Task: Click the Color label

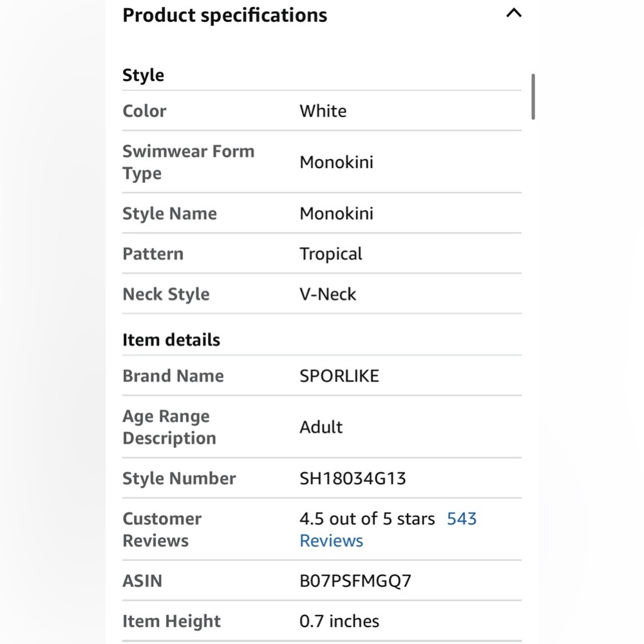Action: (x=144, y=111)
